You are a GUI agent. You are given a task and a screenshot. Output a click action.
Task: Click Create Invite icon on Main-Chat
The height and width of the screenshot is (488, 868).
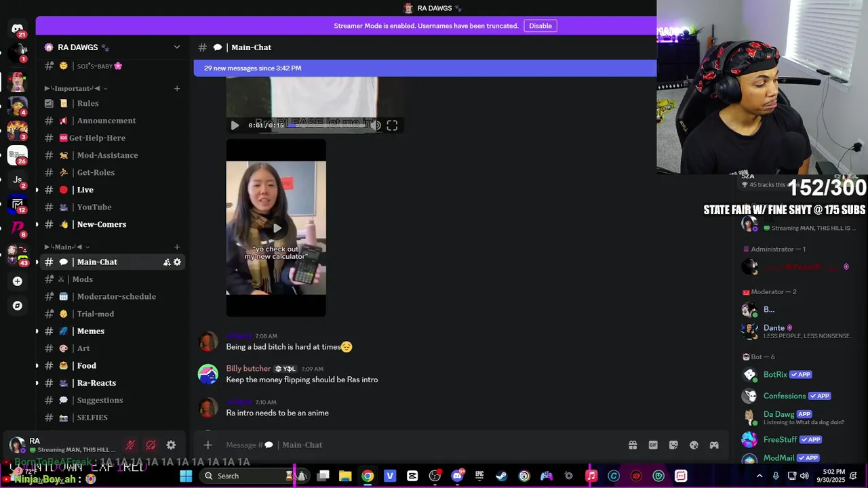point(167,262)
